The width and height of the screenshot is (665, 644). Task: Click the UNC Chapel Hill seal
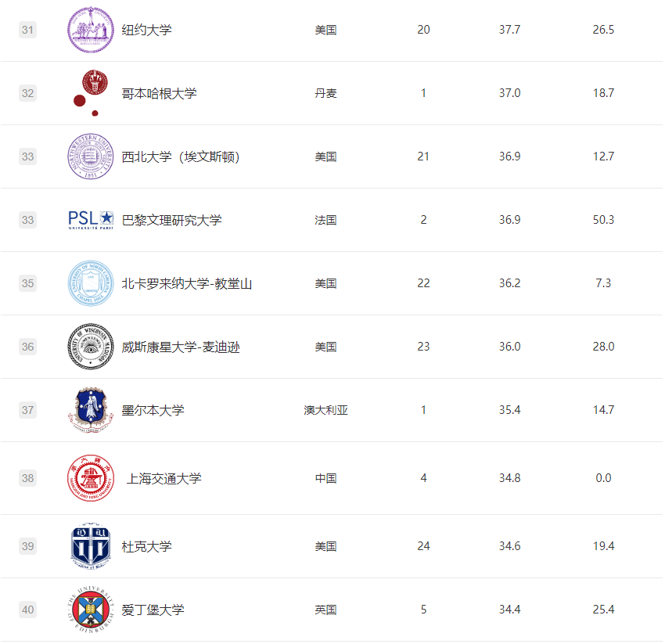pyautogui.click(x=91, y=283)
